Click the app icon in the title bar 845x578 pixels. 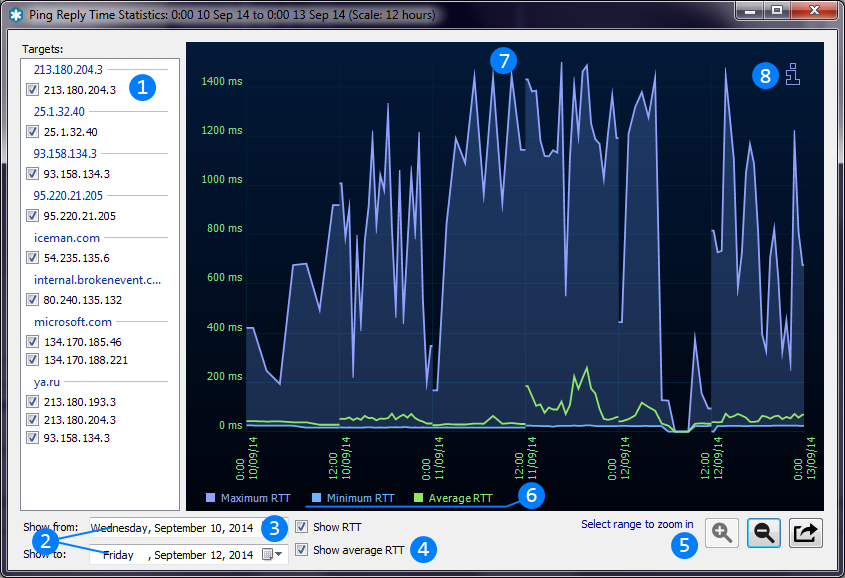(16, 12)
